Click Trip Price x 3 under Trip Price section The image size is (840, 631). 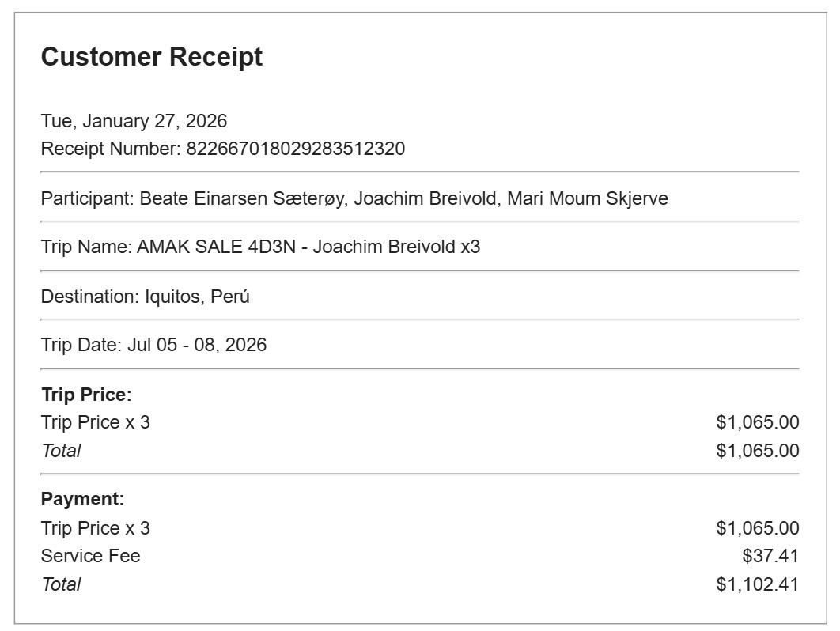click(x=95, y=422)
